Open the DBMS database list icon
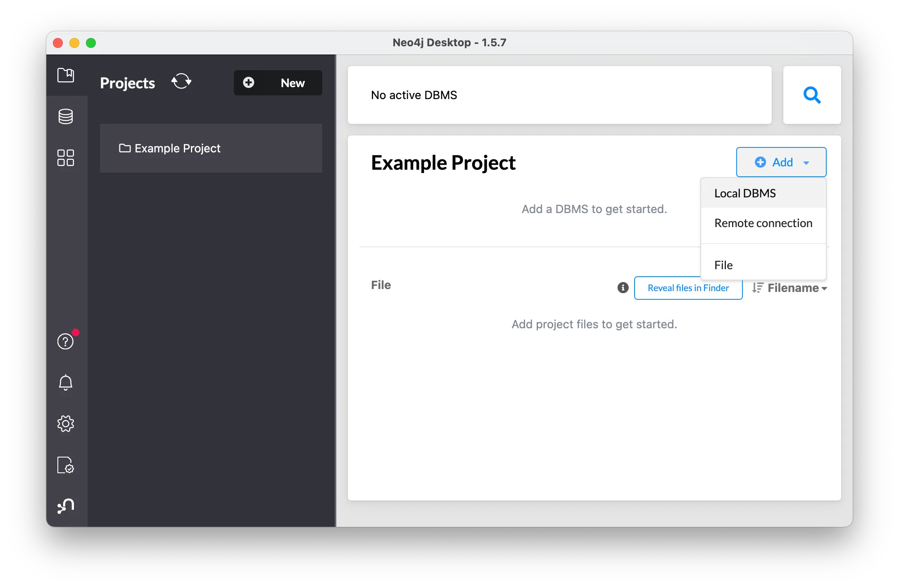Image resolution: width=899 pixels, height=588 pixels. 66,116
